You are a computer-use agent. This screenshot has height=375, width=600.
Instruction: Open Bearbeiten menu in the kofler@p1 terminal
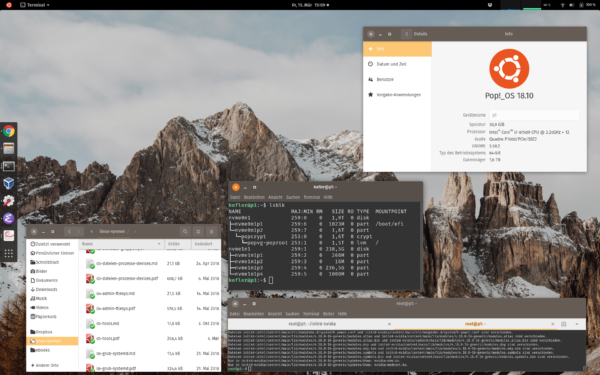[254, 197]
